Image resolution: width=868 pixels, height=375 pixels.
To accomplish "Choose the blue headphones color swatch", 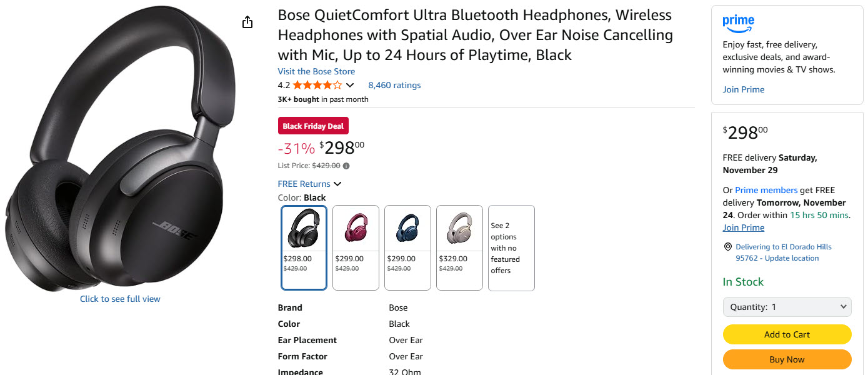I will pos(407,247).
